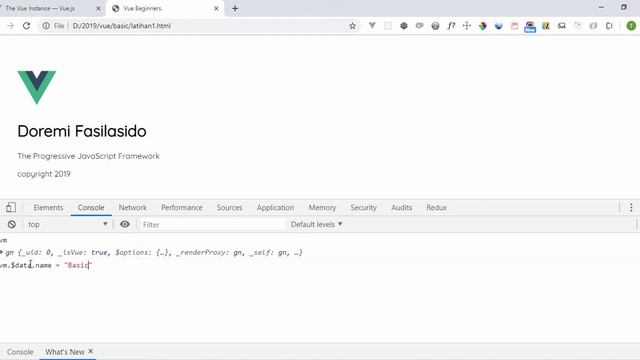Open the Default levels dropdown
Image resolution: width=640 pixels, height=360 pixels.
(316, 224)
